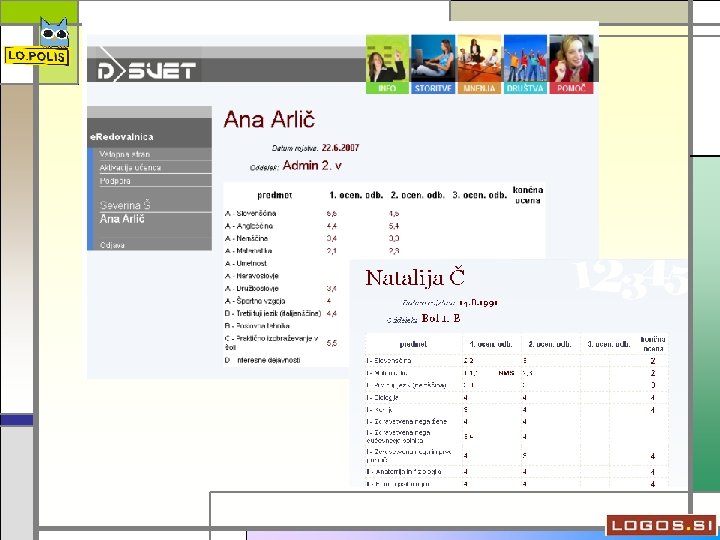Click the Bol 1. B class label
The height and width of the screenshot is (540, 720).
point(441,318)
